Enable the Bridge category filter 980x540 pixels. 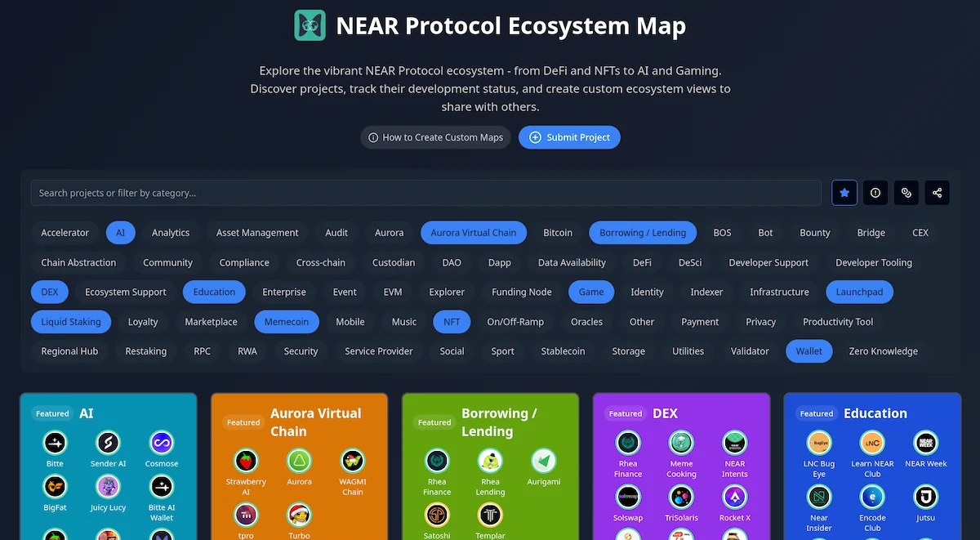pyautogui.click(x=871, y=233)
